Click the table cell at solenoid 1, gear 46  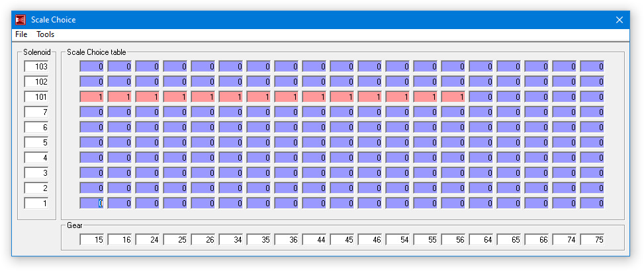[369, 203]
